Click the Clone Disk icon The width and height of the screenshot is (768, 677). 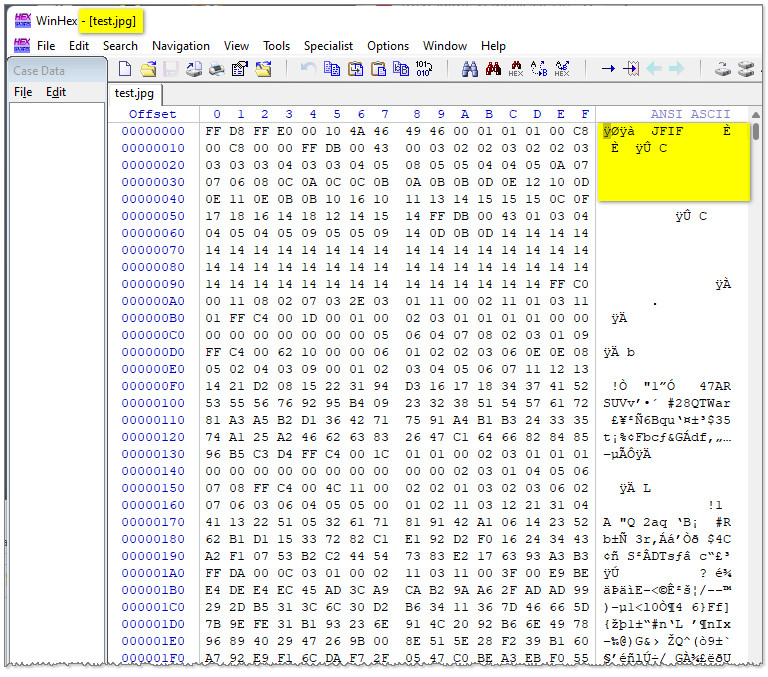tap(722, 69)
